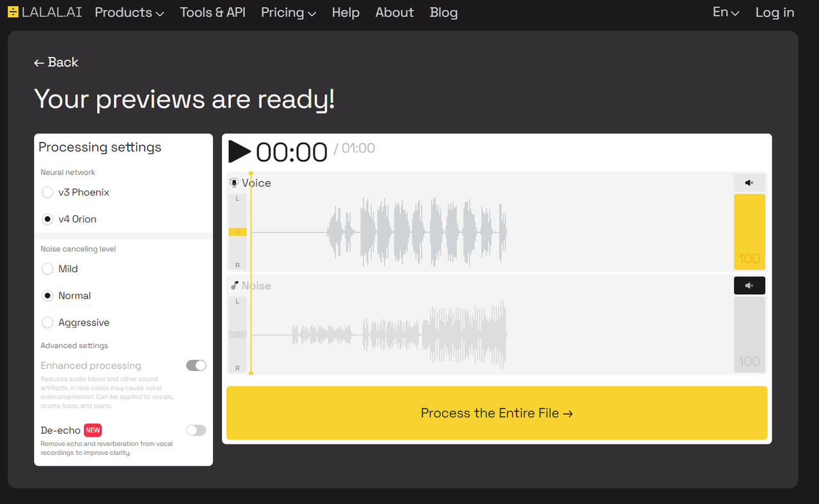Open the Blog page
The height and width of the screenshot is (504, 819).
point(443,12)
